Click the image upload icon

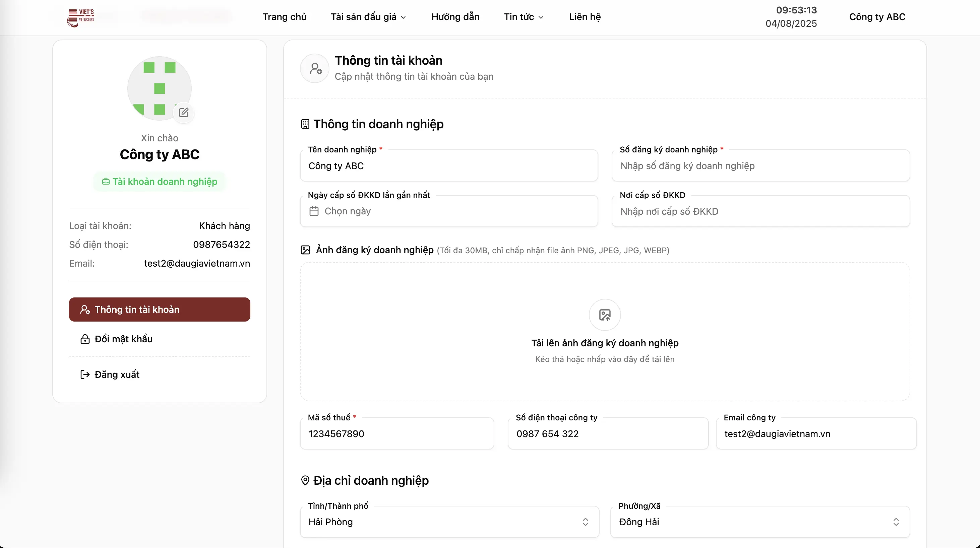[605, 315]
